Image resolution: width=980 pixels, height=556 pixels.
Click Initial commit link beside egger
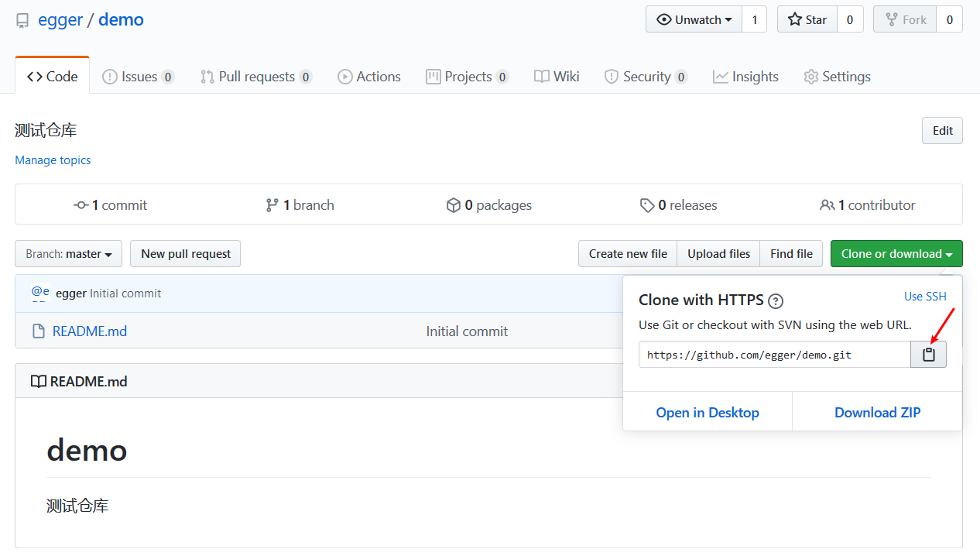click(x=125, y=293)
